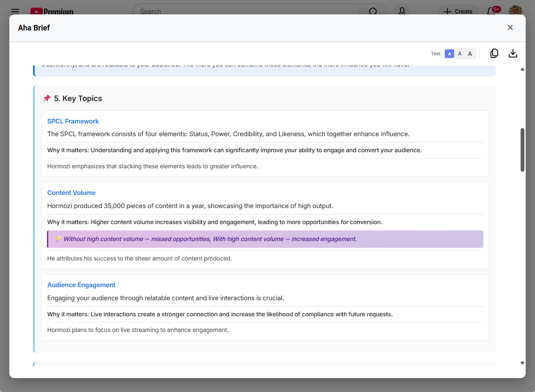Select the Audience Engagement topic heading

pyautogui.click(x=81, y=285)
